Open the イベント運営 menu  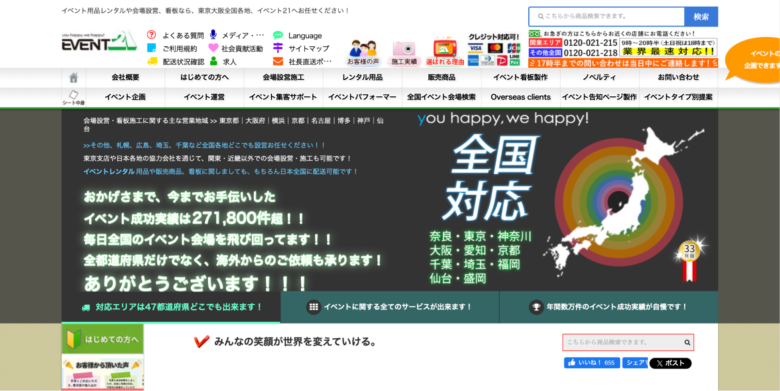tap(204, 97)
